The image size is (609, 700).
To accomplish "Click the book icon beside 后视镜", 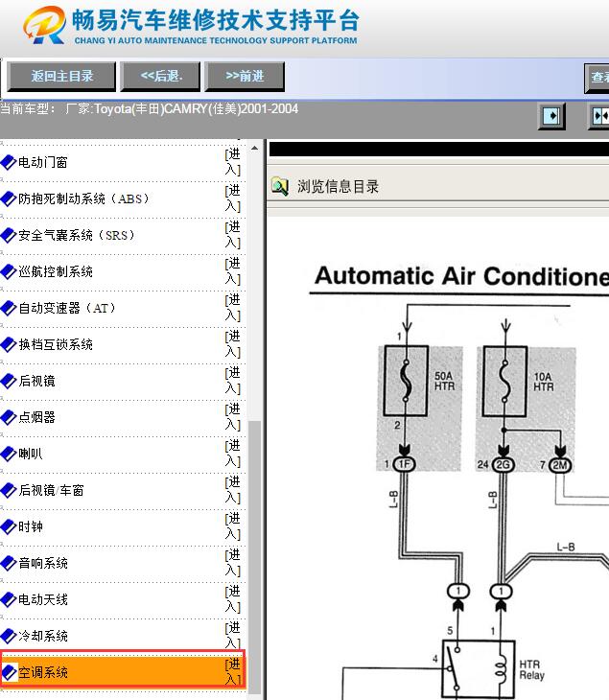I will 9,381.
